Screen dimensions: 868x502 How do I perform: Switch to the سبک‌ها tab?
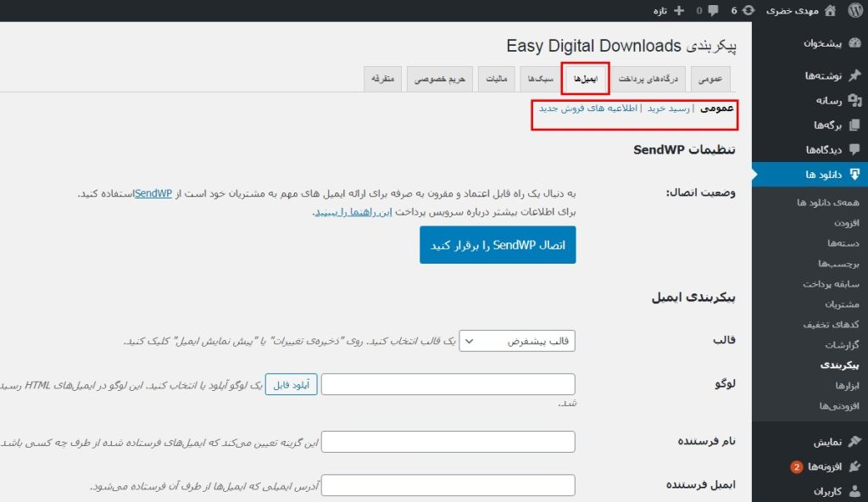540,79
